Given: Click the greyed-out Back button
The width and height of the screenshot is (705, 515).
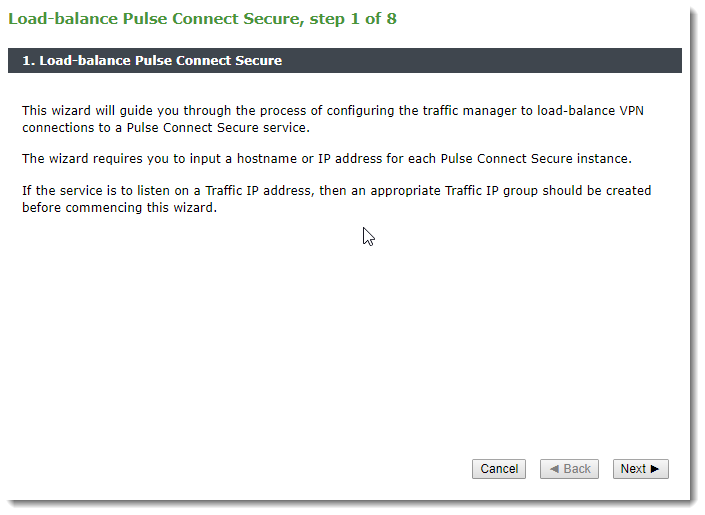Looking at the screenshot, I should 569,469.
